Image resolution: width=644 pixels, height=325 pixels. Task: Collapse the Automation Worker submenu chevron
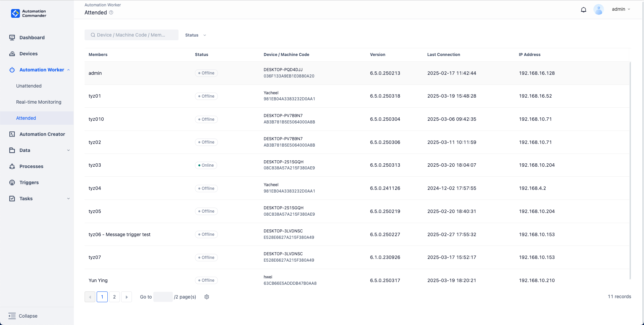coord(68,70)
